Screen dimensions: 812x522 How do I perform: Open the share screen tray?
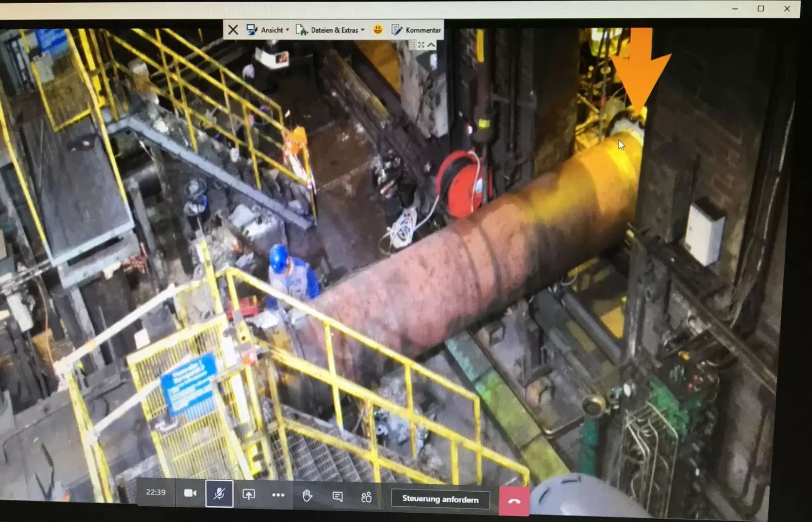248,494
